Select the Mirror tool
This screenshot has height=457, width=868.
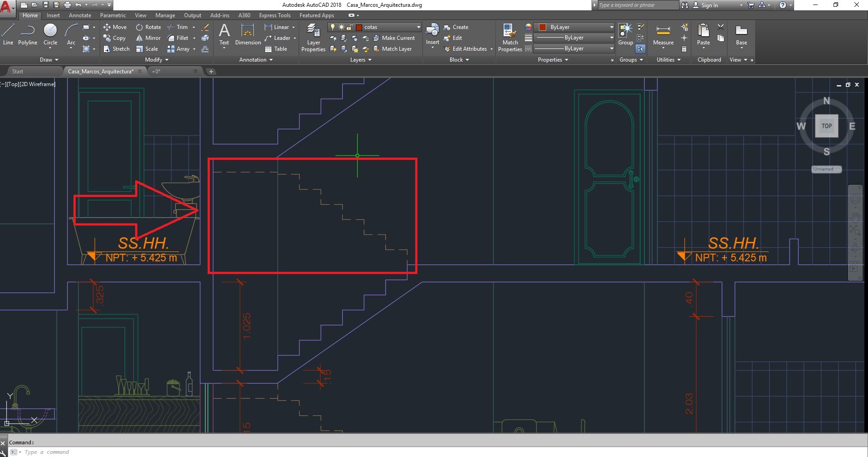pos(148,38)
